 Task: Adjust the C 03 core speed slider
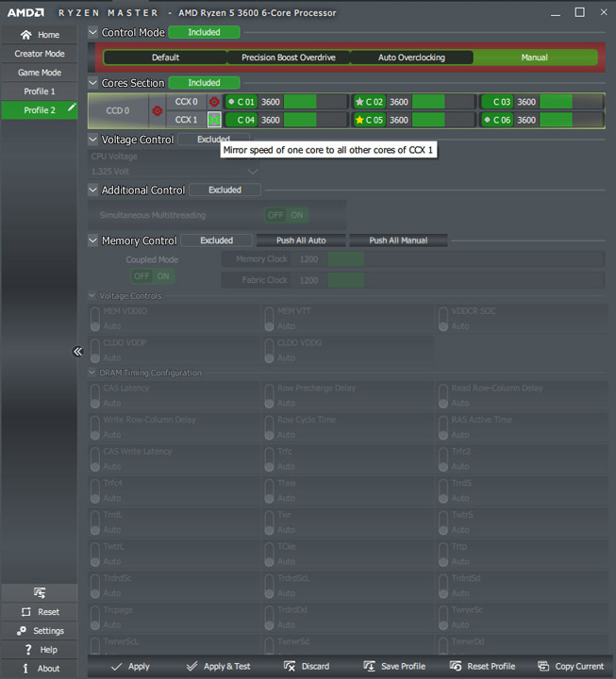(572, 102)
